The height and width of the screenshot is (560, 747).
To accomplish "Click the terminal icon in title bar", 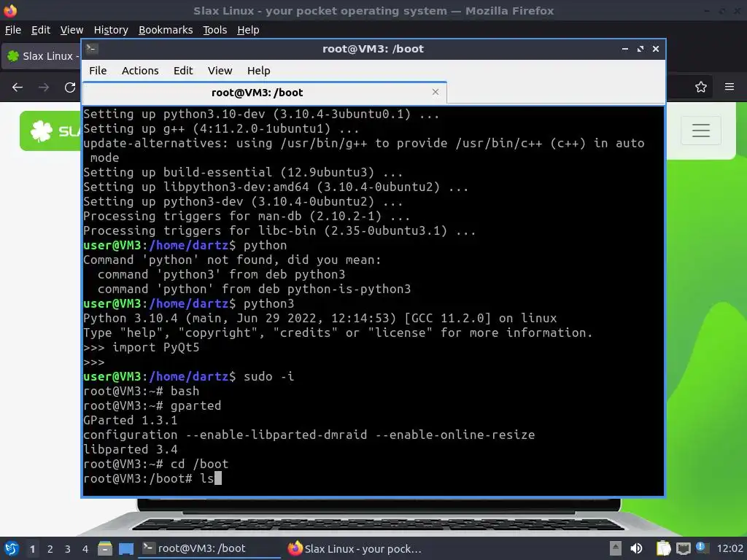I will [92, 48].
